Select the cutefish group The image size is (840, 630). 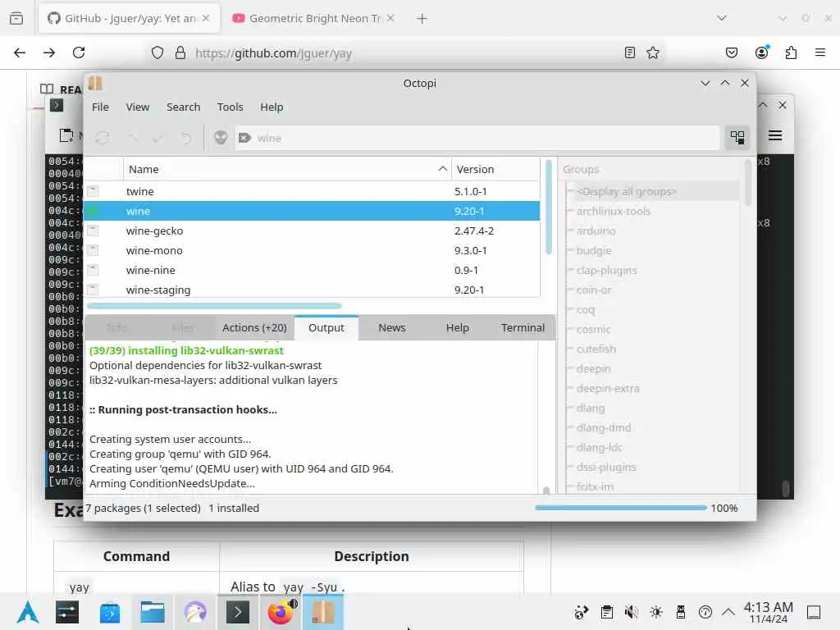[x=596, y=349]
